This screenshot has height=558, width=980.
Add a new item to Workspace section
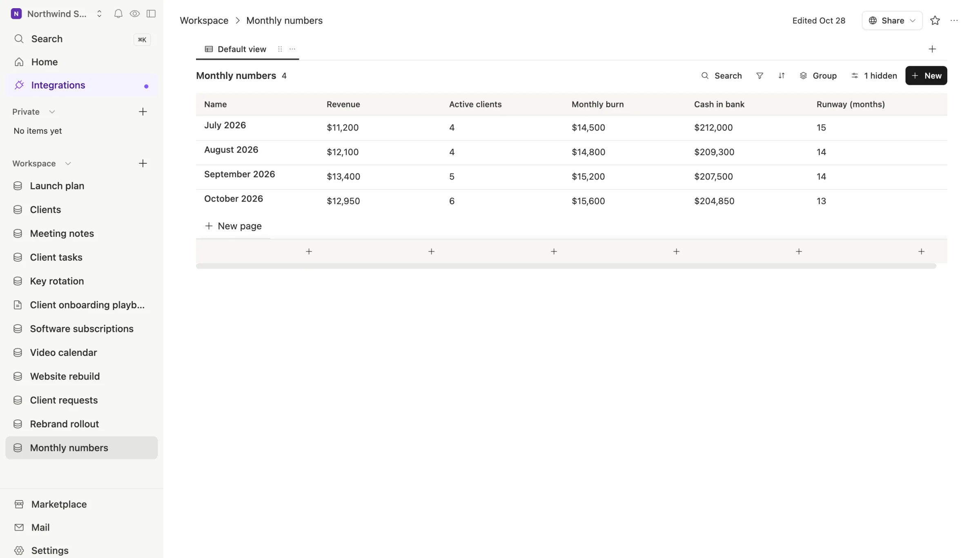click(x=143, y=164)
